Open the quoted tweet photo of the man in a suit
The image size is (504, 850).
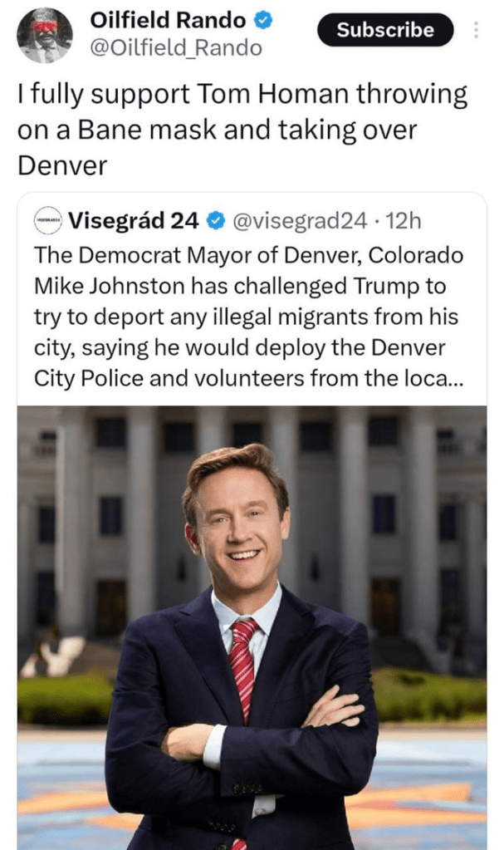(252, 628)
